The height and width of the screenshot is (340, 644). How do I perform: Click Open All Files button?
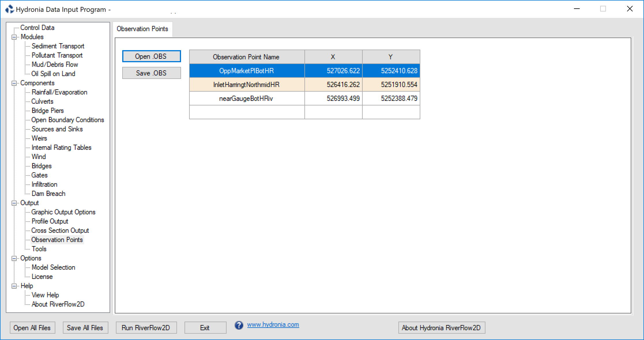click(32, 328)
